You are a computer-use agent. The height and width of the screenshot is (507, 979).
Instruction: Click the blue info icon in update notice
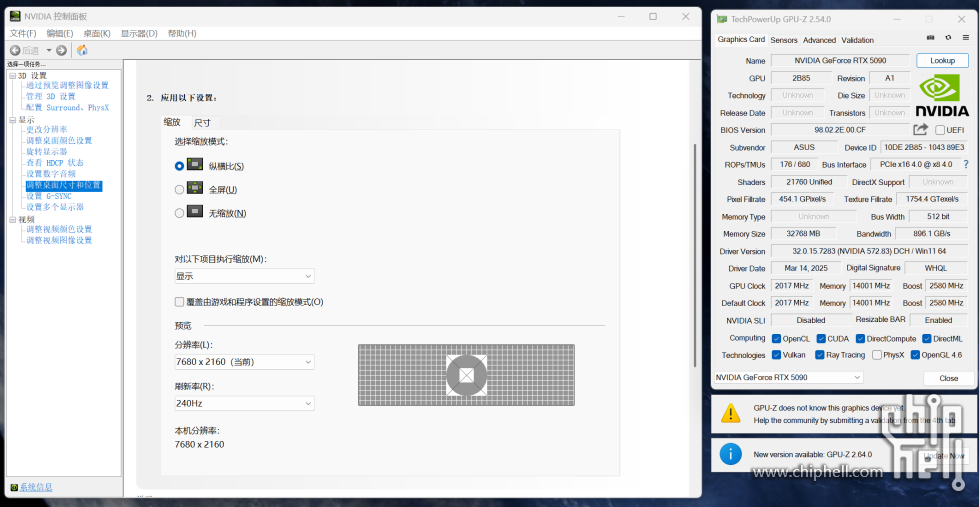tap(731, 454)
